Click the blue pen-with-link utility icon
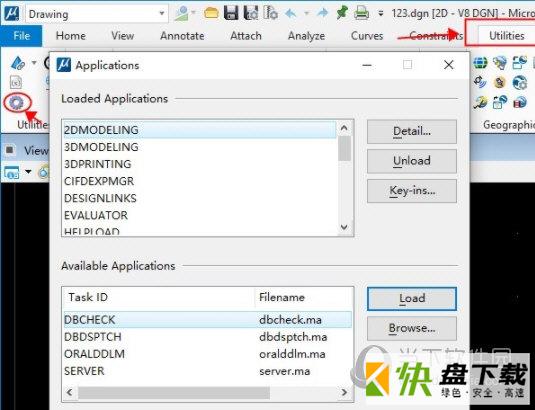535x410 pixels. 18,63
